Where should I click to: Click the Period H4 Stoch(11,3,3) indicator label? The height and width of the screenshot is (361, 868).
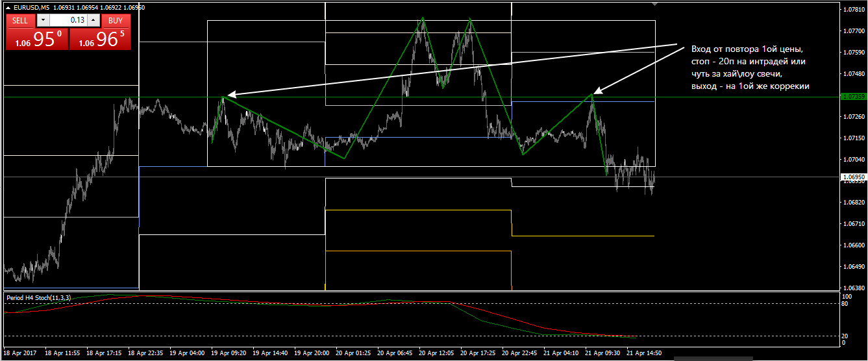click(38, 297)
